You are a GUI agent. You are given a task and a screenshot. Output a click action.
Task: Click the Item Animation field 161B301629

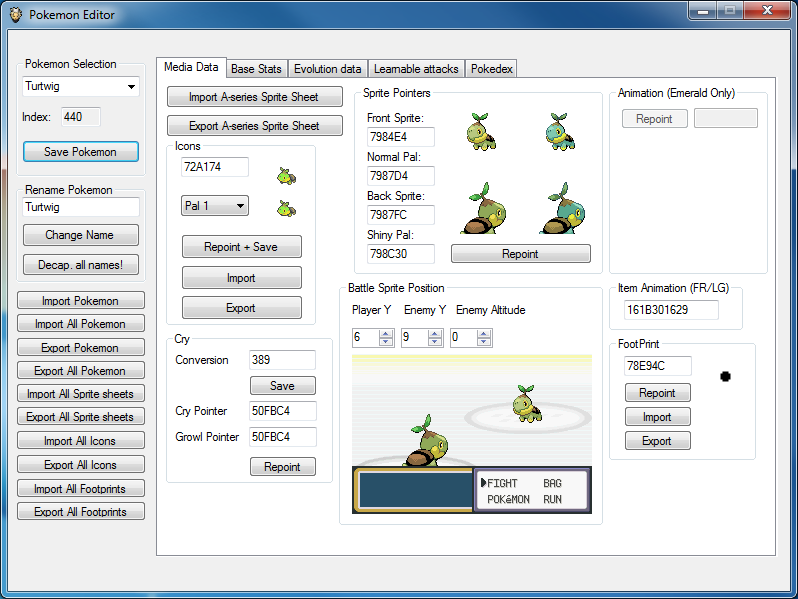[x=671, y=310]
